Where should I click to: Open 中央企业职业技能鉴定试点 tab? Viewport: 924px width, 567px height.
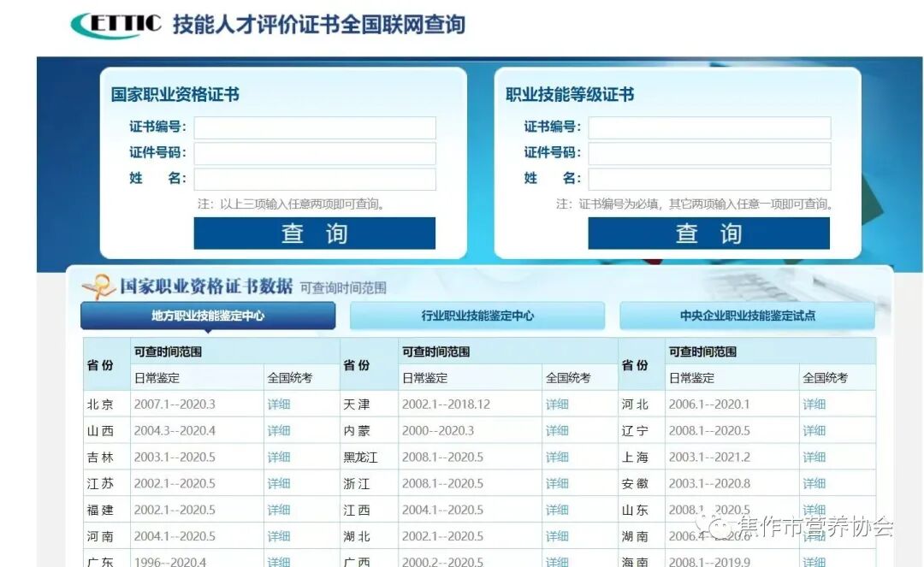click(747, 316)
